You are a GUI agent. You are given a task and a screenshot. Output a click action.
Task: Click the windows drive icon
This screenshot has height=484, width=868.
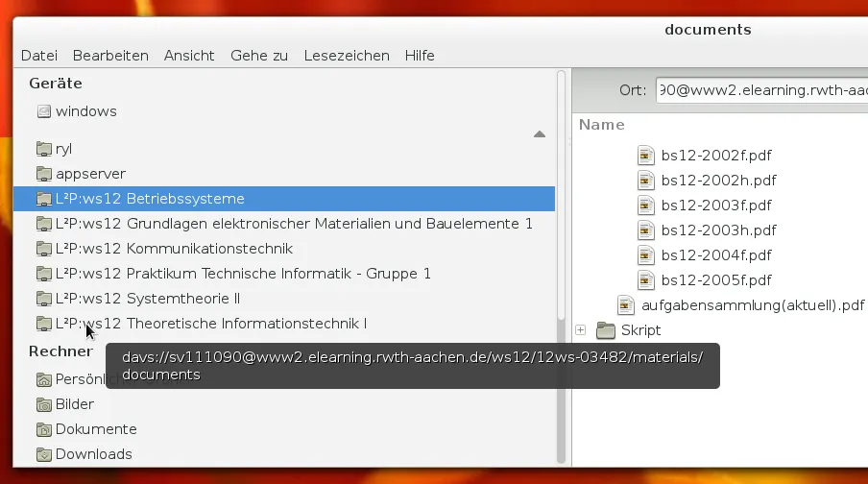tap(44, 111)
